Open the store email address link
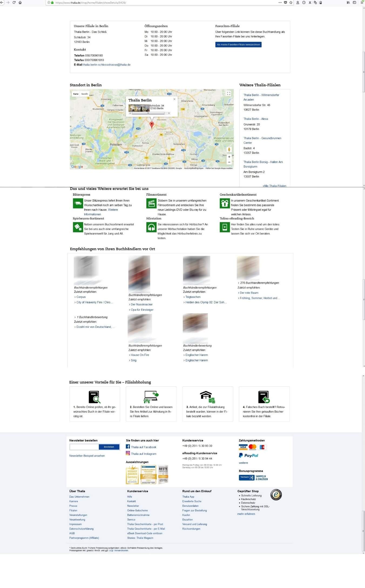 coord(107,65)
